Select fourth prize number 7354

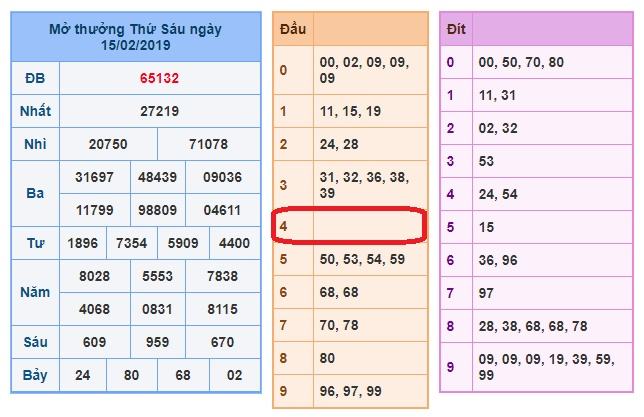[x=130, y=243]
